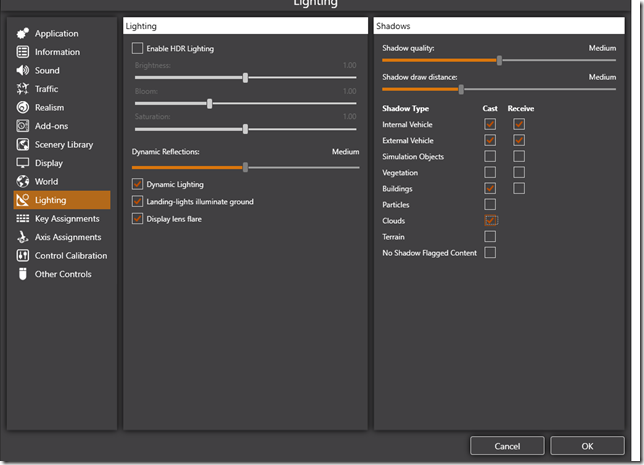Toggle Display lens flare checkbox
Image resolution: width=644 pixels, height=465 pixels.
[x=137, y=219]
